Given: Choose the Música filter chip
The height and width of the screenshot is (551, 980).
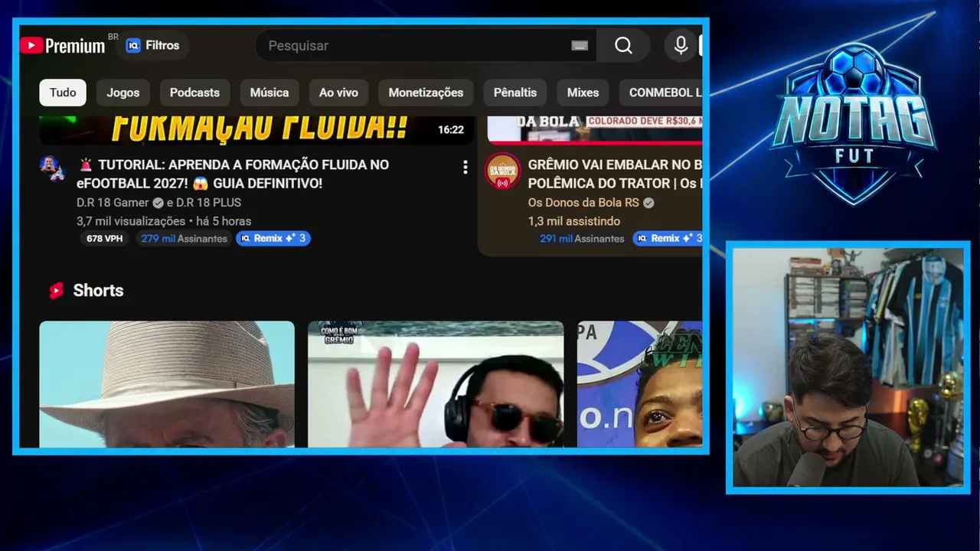Looking at the screenshot, I should point(269,93).
